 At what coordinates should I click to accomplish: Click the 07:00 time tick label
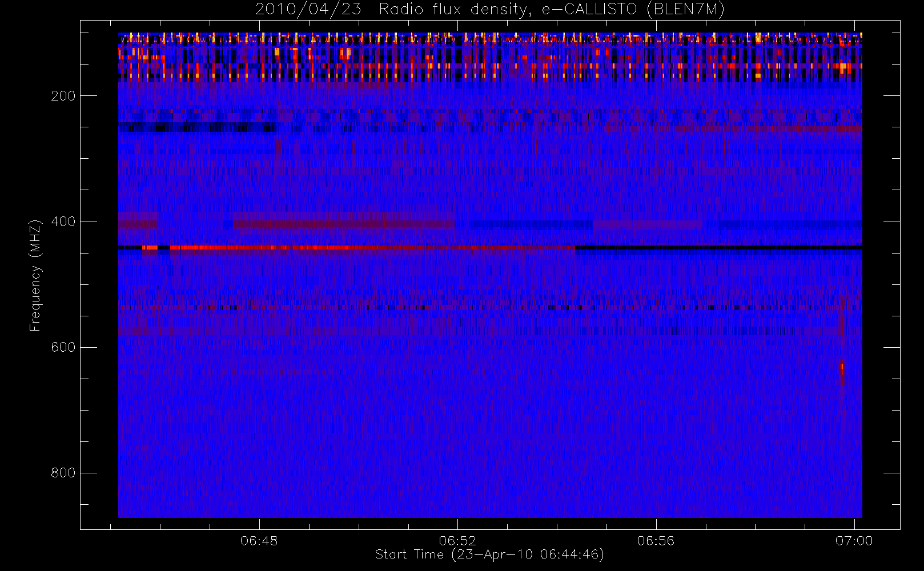[854, 541]
